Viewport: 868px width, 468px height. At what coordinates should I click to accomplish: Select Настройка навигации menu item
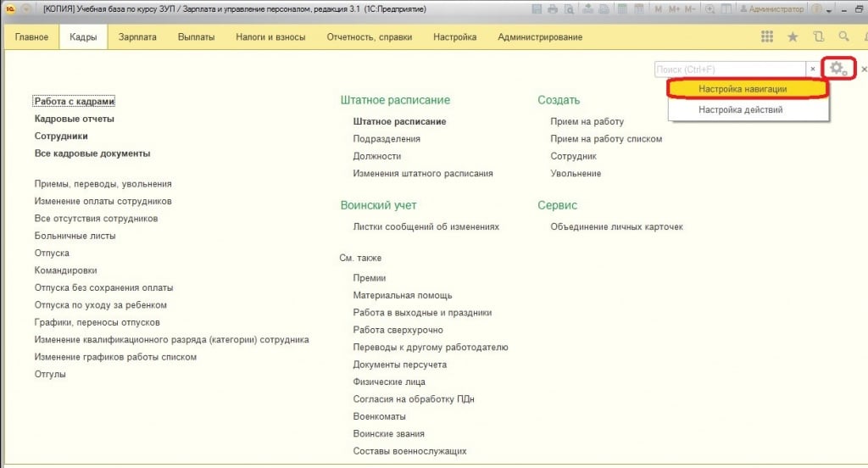coord(743,88)
